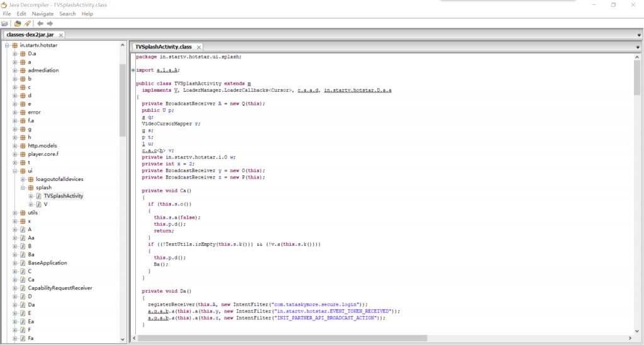The image size is (644, 345).
Task: Select the utils package in tree
Action: point(33,212)
